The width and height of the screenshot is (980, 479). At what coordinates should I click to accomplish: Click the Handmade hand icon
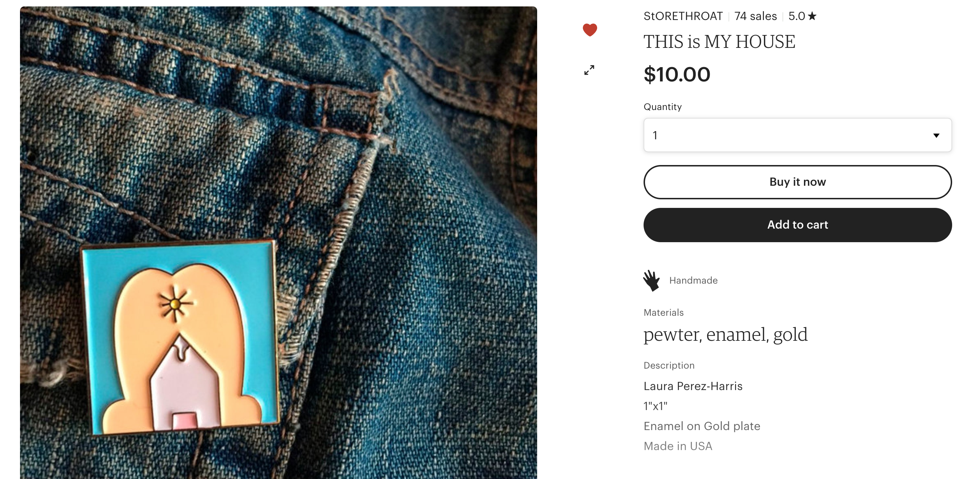(x=651, y=281)
